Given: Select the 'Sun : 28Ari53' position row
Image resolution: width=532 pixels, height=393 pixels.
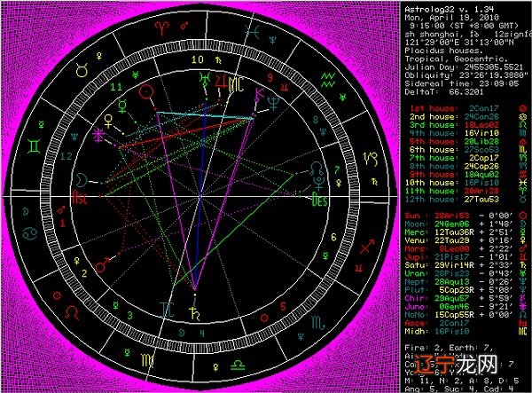Looking at the screenshot, I should tap(465, 216).
